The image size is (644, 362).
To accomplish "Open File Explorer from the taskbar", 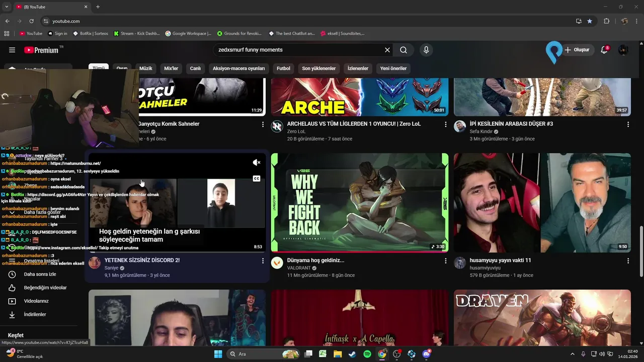I will pyautogui.click(x=338, y=354).
